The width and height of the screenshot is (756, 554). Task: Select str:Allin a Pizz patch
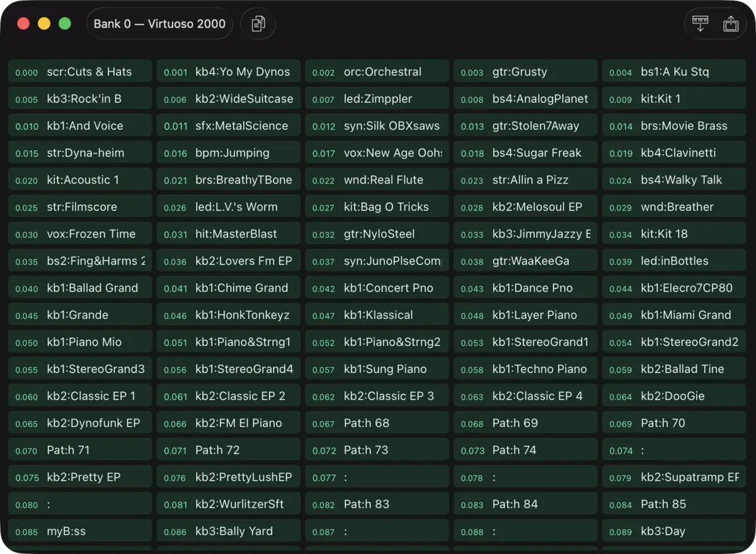[x=525, y=180]
